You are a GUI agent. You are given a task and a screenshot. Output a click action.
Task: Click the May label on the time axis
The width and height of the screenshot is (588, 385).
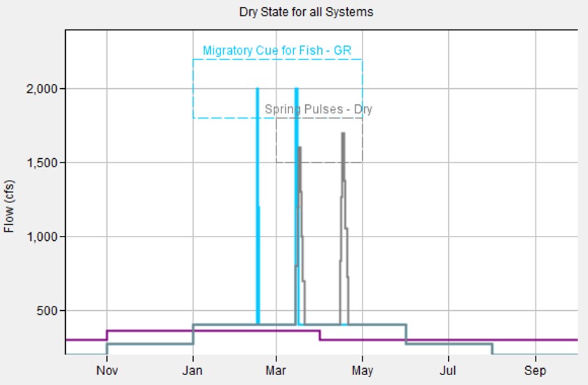(362, 370)
